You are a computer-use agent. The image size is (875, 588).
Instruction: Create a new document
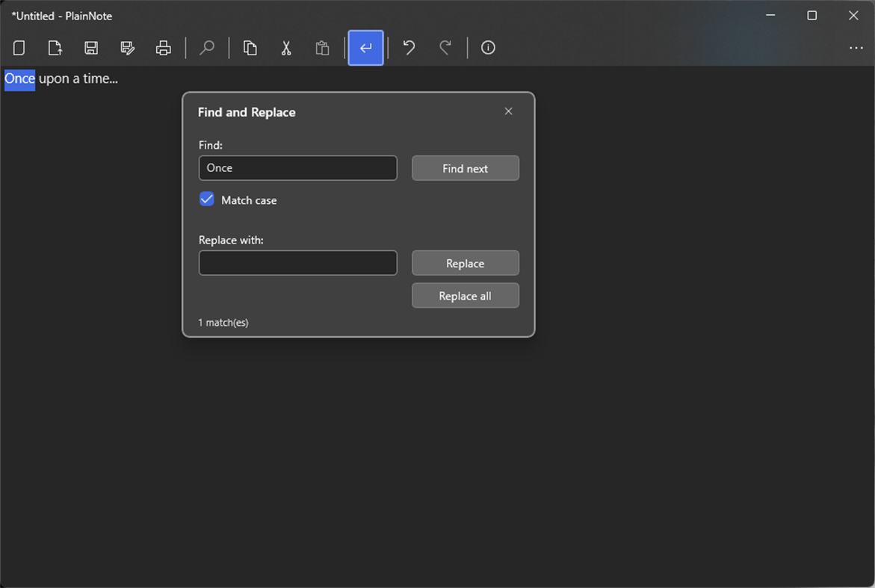click(19, 48)
